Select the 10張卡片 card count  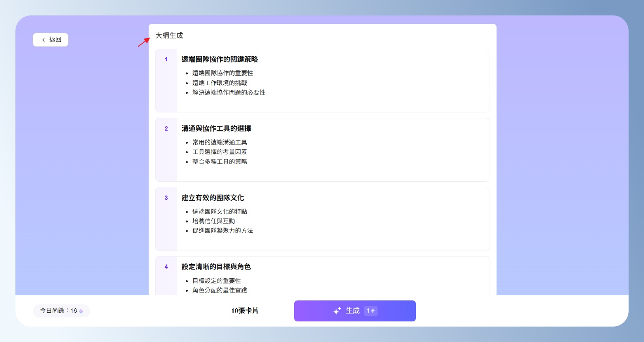click(x=244, y=311)
